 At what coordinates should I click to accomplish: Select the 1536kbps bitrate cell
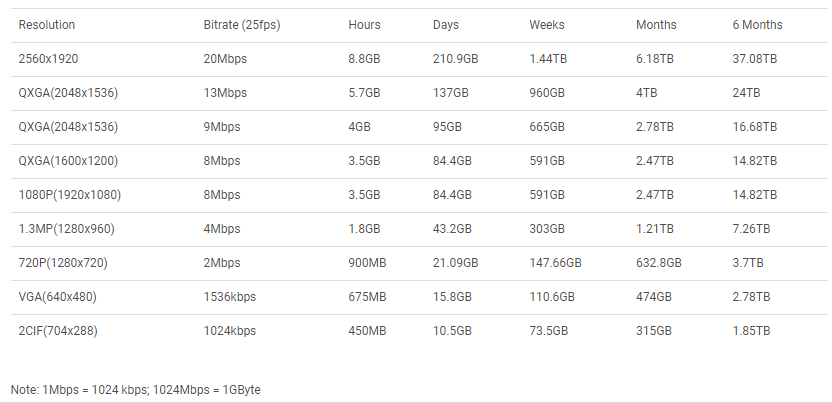click(x=230, y=297)
